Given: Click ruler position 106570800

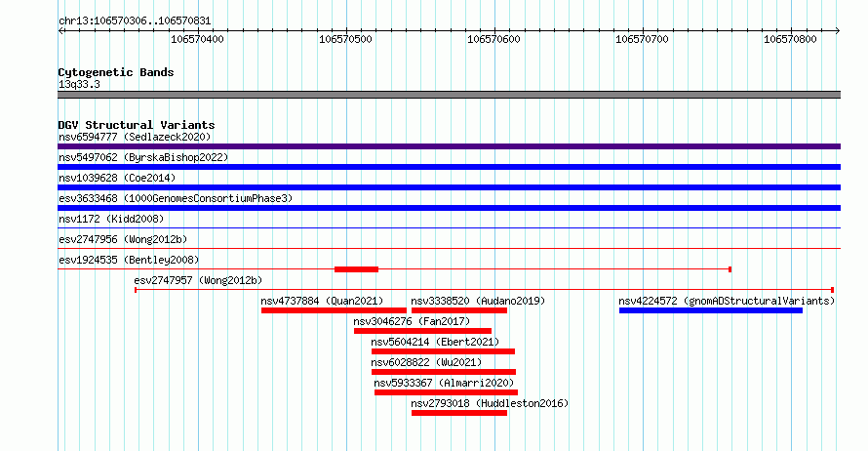Looking at the screenshot, I should [791, 39].
